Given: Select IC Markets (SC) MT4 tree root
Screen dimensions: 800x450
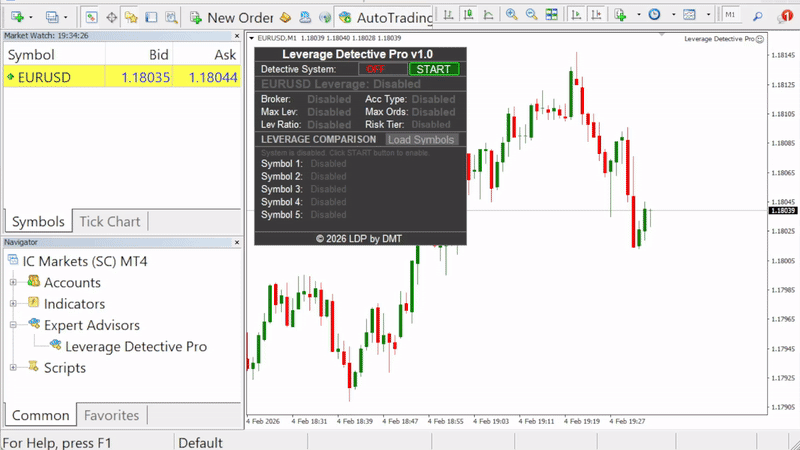Looking at the screenshot, I should [85, 261].
